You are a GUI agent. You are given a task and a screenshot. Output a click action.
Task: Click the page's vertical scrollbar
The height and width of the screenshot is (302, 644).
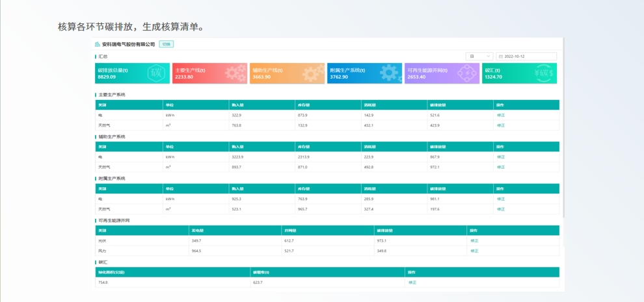[x=563, y=130]
